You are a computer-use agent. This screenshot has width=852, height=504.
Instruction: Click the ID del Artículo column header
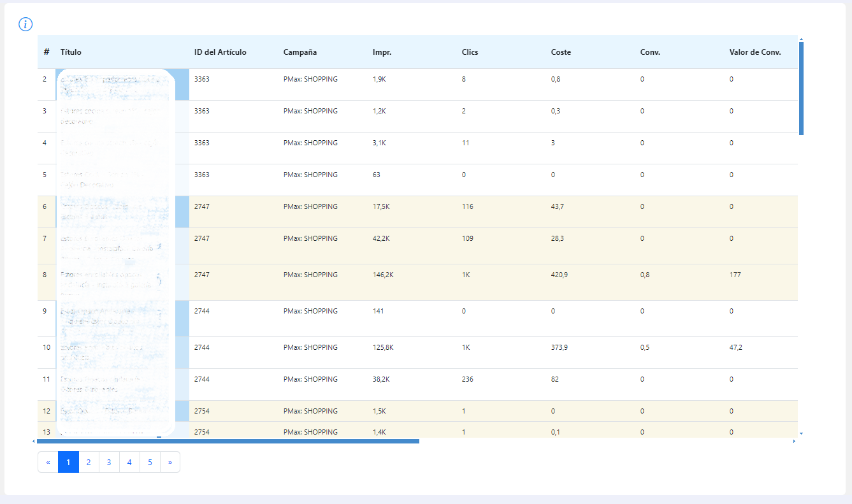[220, 52]
